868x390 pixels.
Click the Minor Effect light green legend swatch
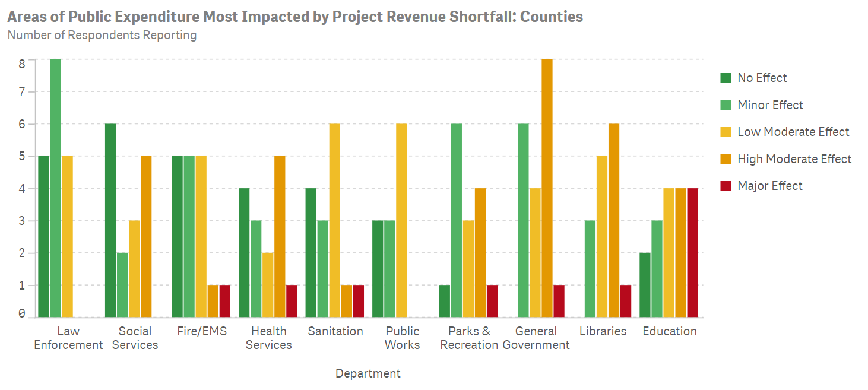tap(726, 105)
